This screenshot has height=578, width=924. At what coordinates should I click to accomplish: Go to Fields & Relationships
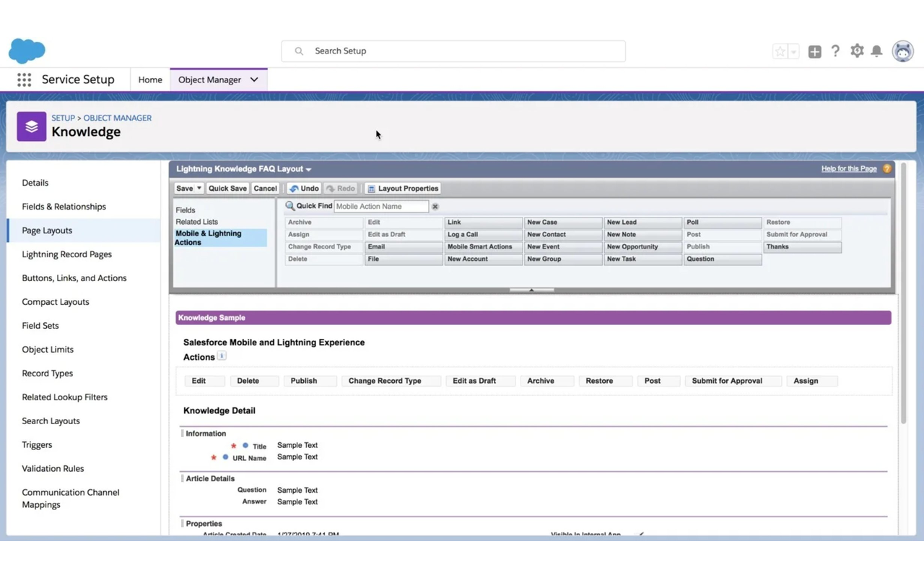(64, 207)
